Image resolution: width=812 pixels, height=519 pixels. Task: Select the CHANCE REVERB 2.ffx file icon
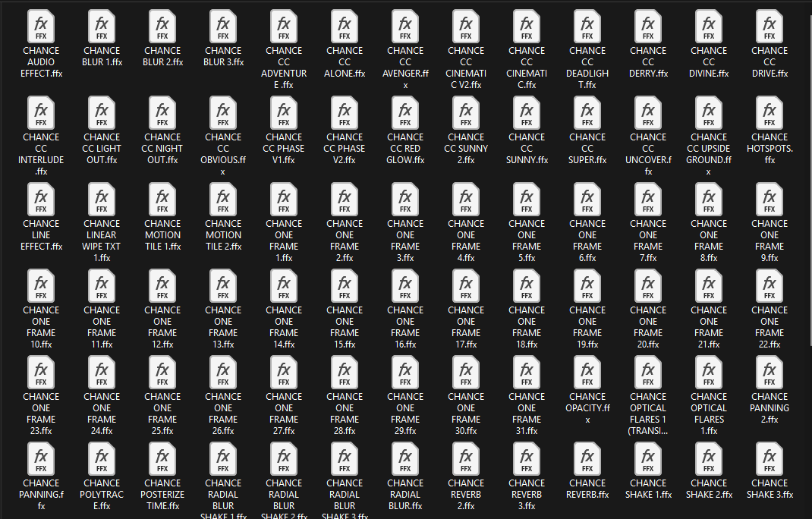466,458
